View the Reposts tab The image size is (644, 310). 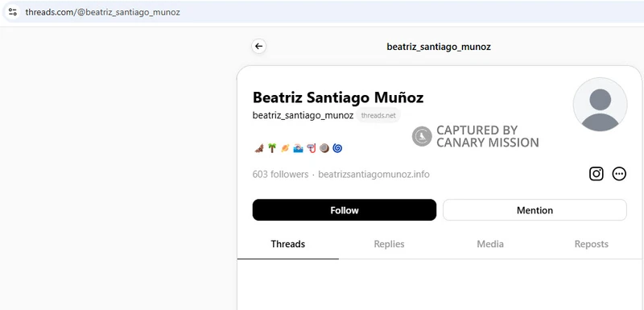coord(592,244)
